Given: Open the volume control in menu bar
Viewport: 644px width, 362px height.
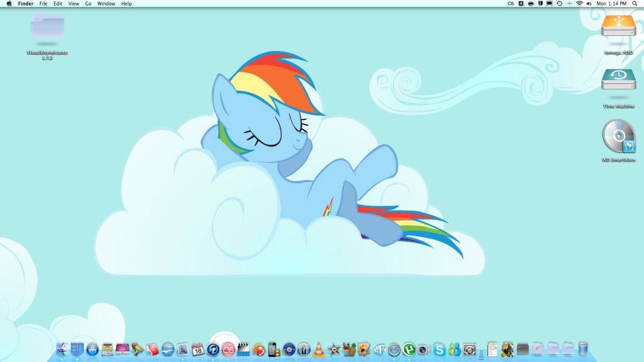Looking at the screenshot, I should tap(589, 4).
